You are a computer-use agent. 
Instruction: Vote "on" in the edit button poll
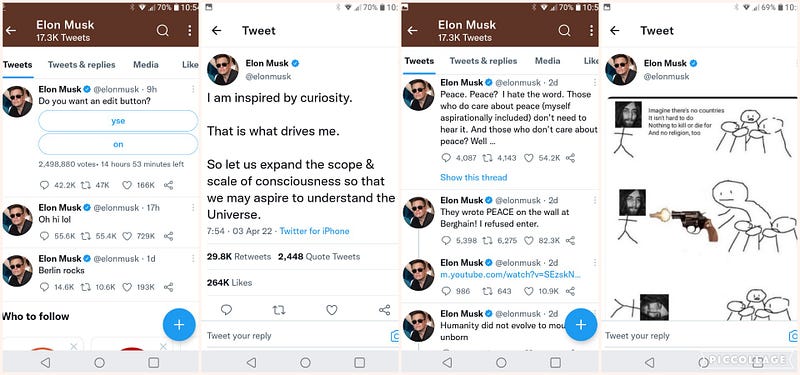pos(118,144)
